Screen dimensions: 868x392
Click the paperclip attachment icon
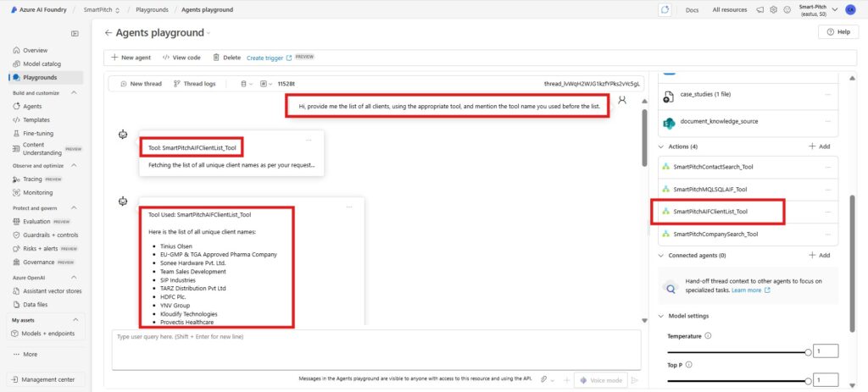(543, 380)
